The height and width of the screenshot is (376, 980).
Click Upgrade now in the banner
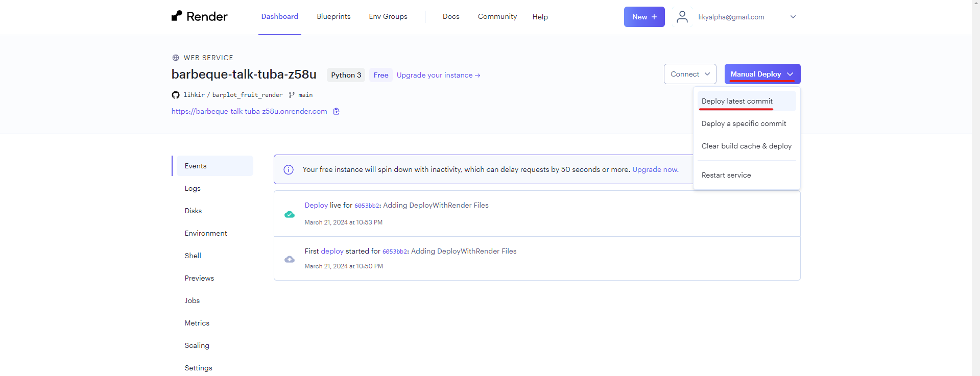pos(655,169)
